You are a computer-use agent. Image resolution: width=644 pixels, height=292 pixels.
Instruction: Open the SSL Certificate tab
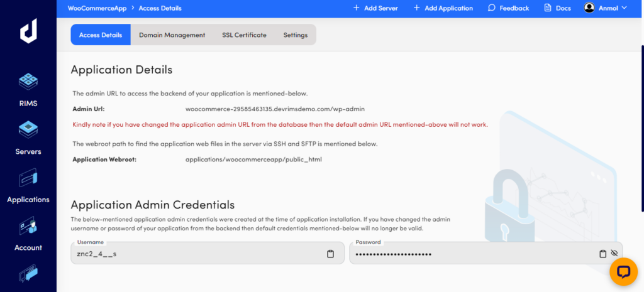[x=244, y=35]
